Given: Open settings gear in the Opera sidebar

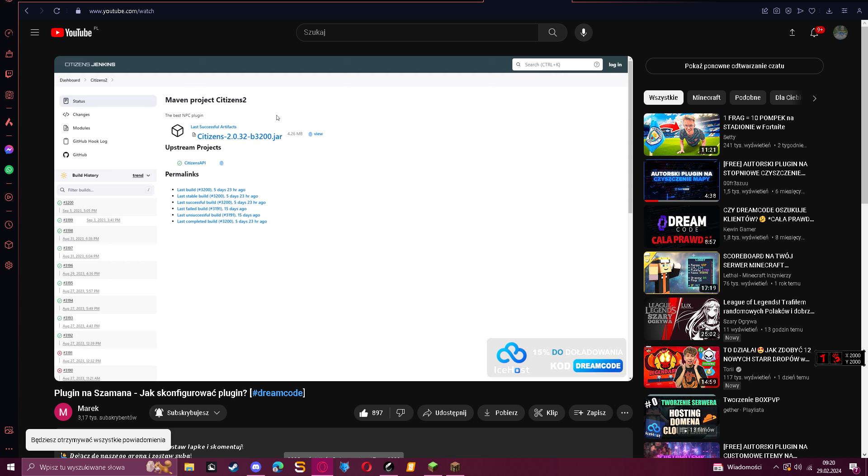Looking at the screenshot, I should click(x=9, y=266).
